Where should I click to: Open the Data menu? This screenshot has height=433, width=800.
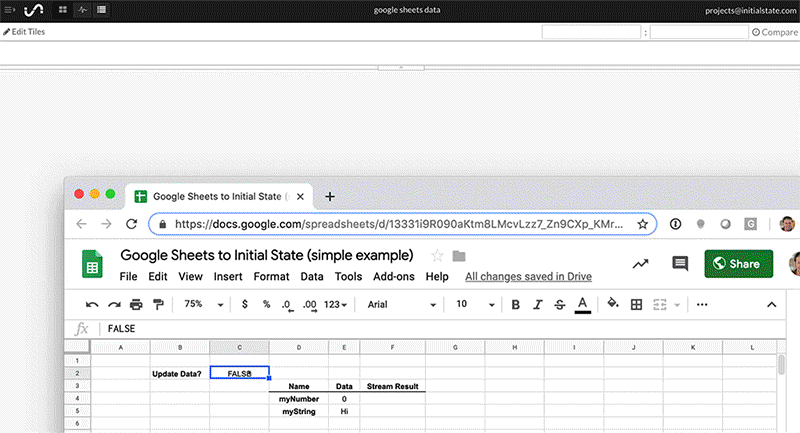click(x=312, y=276)
